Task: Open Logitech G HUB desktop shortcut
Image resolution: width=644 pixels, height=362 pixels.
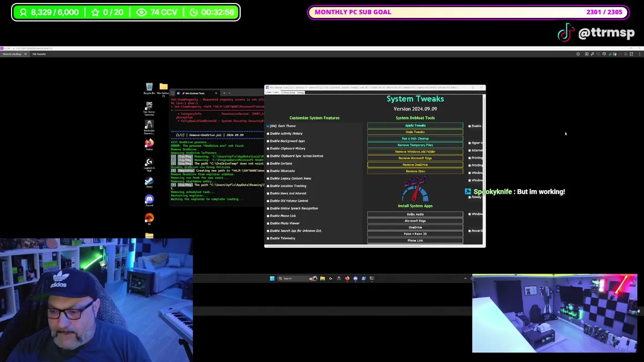Action: (x=149, y=164)
